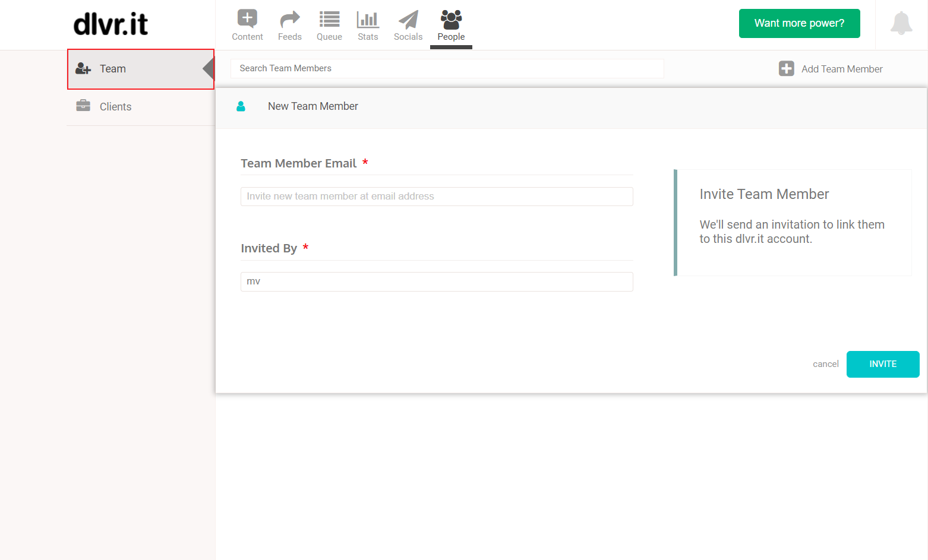
Task: Select the People group icon
Action: [x=451, y=20]
